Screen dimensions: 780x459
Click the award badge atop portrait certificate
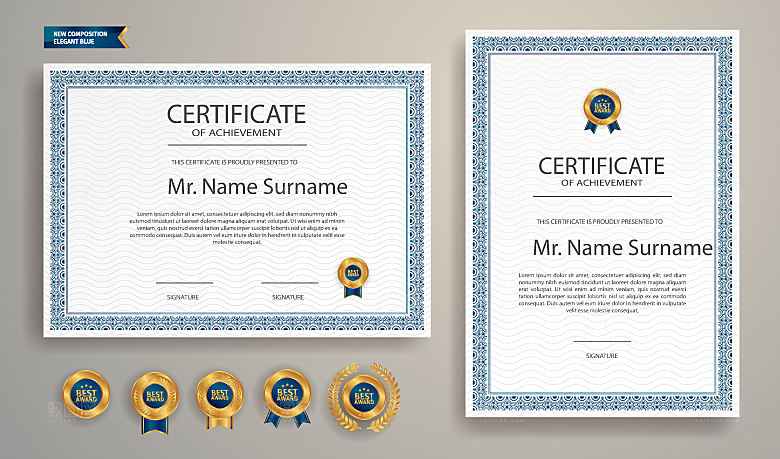[x=602, y=110]
